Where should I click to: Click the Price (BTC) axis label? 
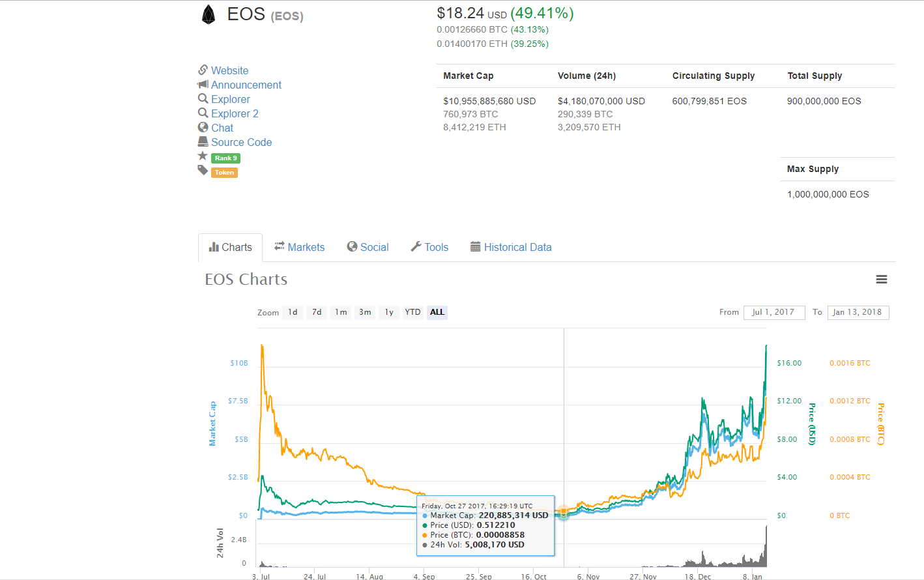880,424
